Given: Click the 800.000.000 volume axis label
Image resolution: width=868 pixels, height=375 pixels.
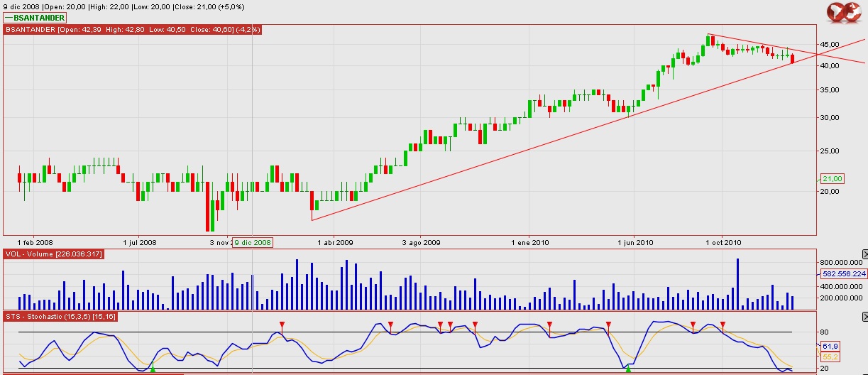Looking at the screenshot, I should [x=840, y=262].
